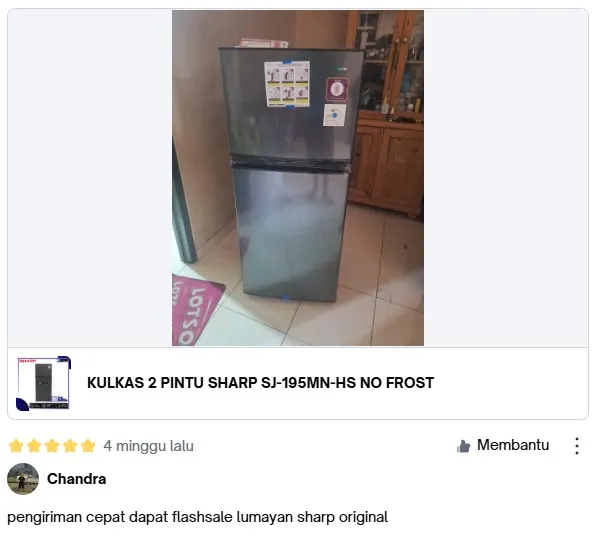The height and width of the screenshot is (549, 597).
Task: Click the thumbs-up helpful icon
Action: tap(463, 446)
